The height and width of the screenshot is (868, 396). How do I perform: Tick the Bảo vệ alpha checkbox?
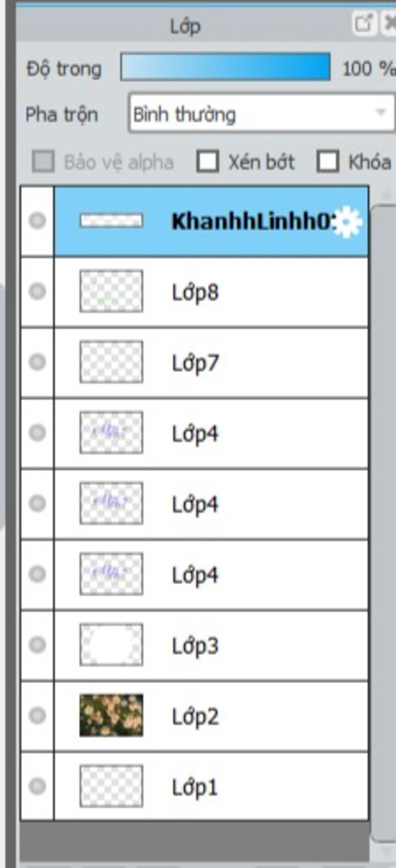[x=43, y=161]
